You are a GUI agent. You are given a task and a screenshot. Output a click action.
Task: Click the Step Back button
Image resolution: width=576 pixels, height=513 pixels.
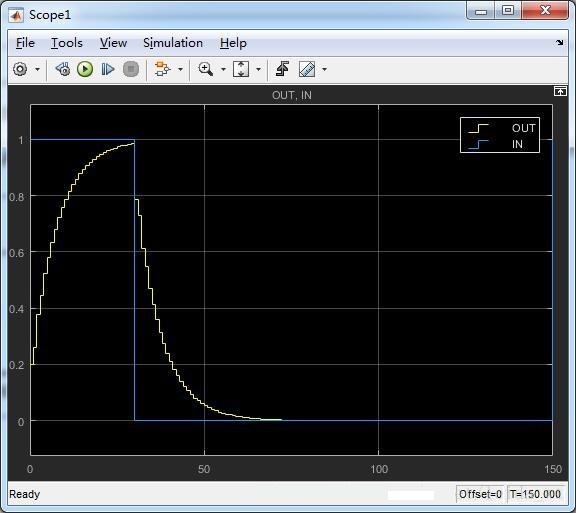point(63,69)
